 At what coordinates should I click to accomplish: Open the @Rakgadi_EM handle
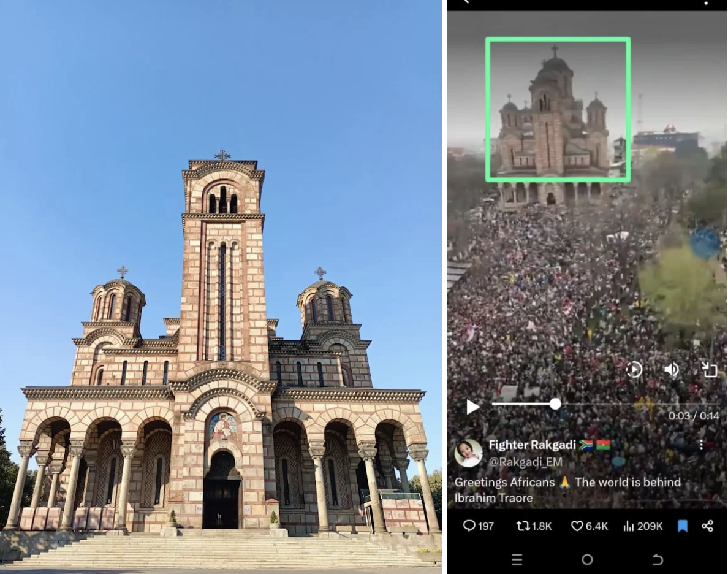coord(525,462)
